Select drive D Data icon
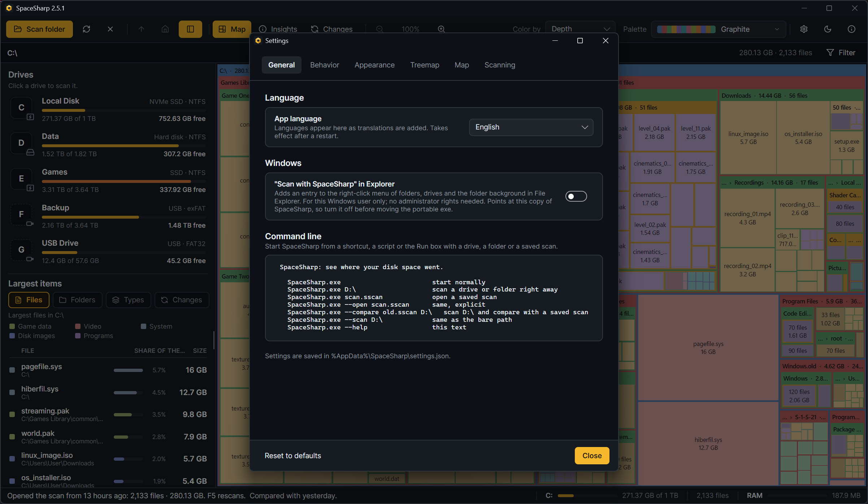Screen dimensions: 868x504 (x=21, y=143)
